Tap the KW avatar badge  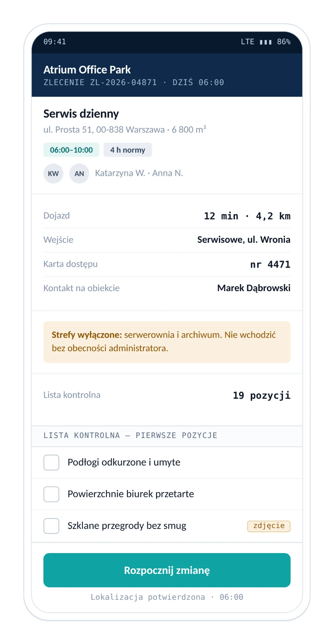click(53, 173)
